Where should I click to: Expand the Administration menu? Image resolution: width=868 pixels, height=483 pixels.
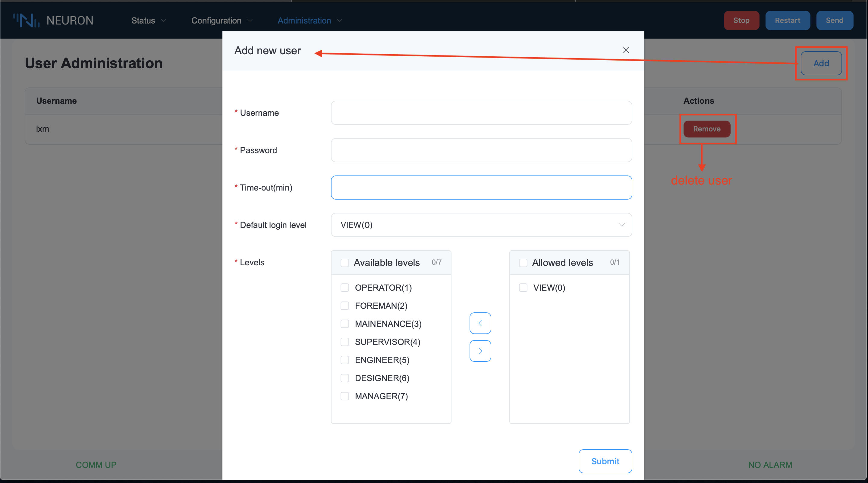pyautogui.click(x=310, y=21)
